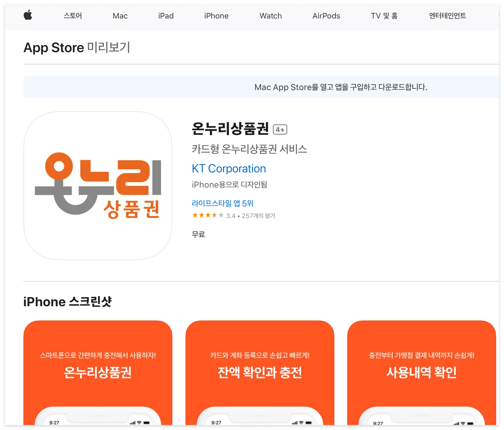Click the star rating stars
Image resolution: width=504 pixels, height=430 pixels.
pos(207,215)
